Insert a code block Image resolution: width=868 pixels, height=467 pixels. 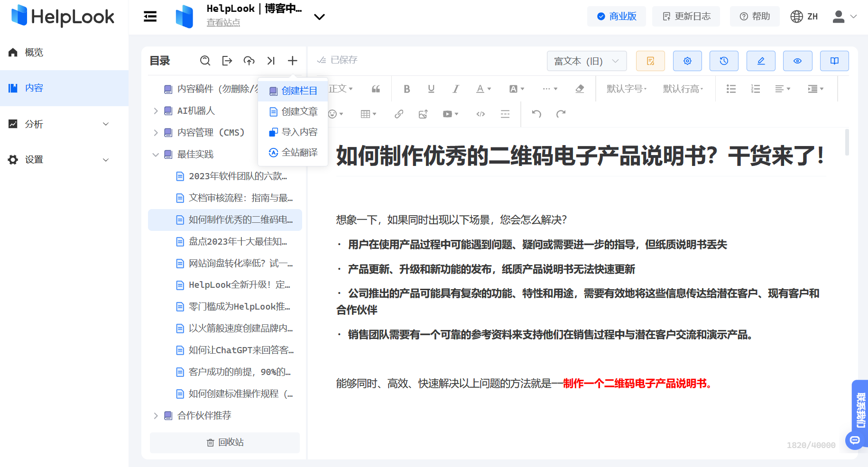pyautogui.click(x=480, y=114)
